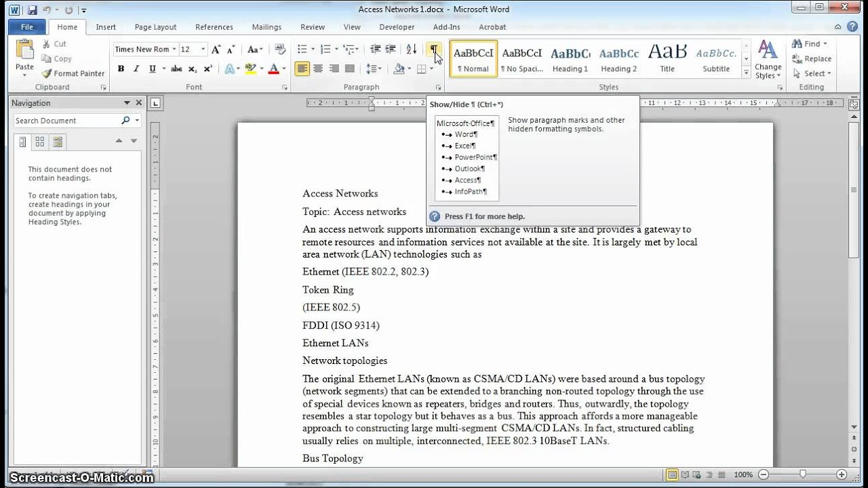Toggle Bold formatting
This screenshot has width=868, height=488.
tap(121, 68)
